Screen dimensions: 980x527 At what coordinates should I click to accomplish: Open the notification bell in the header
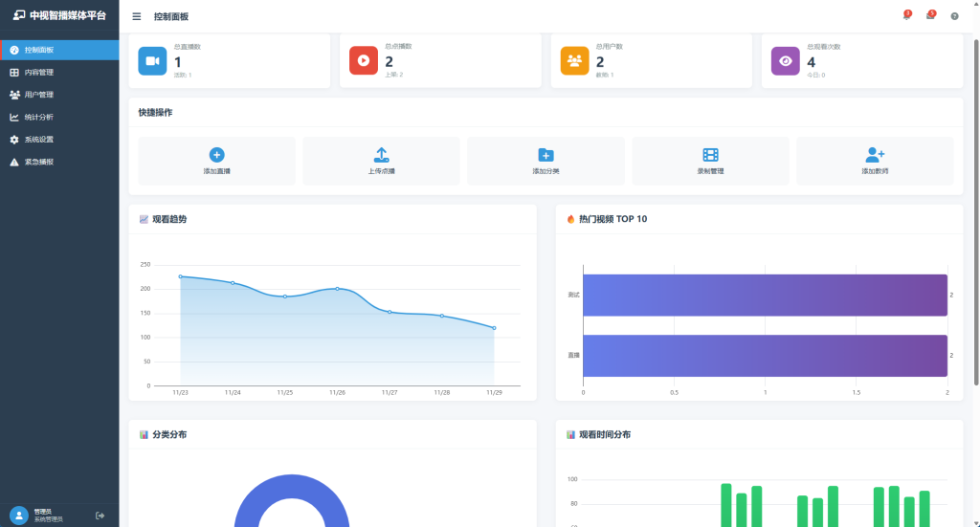click(x=906, y=16)
